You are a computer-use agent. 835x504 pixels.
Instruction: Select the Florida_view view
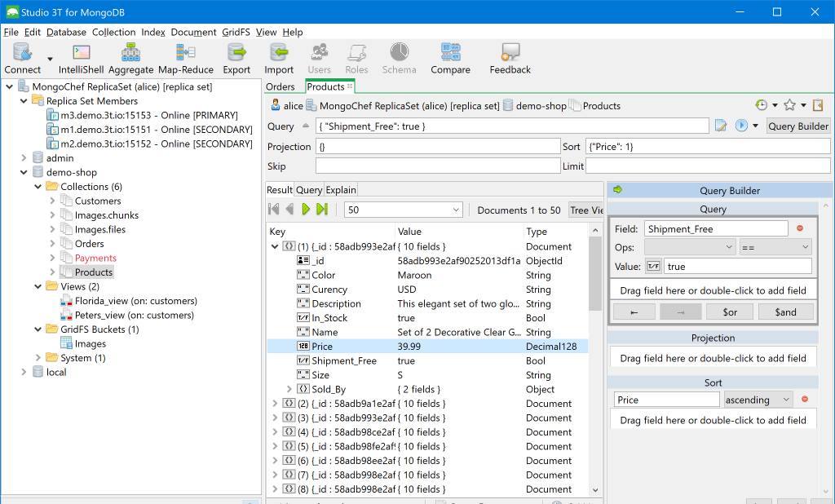click(136, 300)
